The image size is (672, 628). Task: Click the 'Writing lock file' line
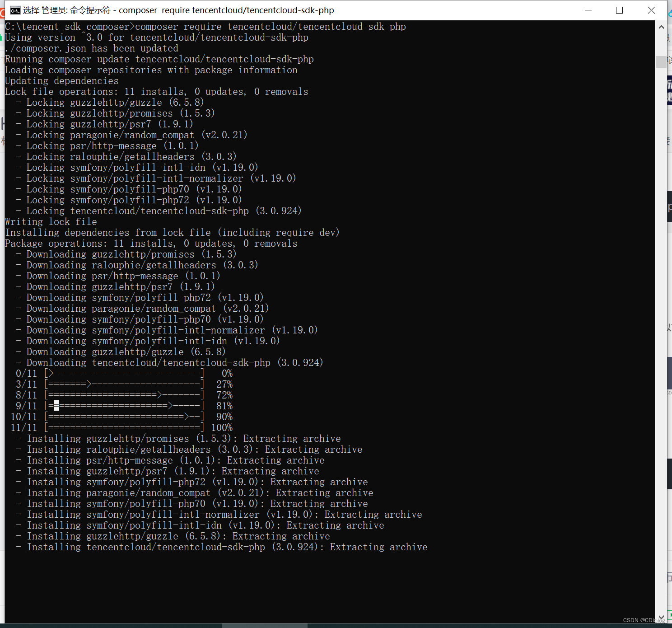click(x=51, y=222)
